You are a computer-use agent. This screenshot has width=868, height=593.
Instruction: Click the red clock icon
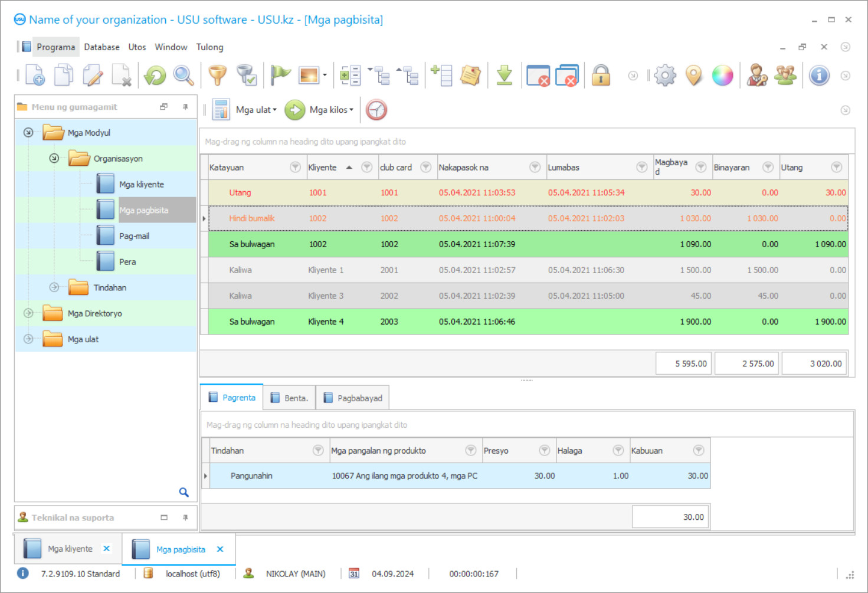point(376,110)
